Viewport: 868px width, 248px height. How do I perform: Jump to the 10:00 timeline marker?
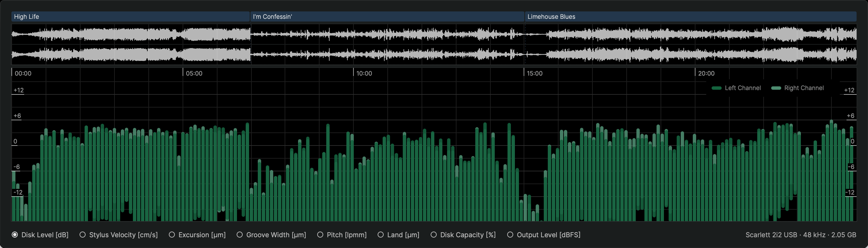pyautogui.click(x=364, y=73)
